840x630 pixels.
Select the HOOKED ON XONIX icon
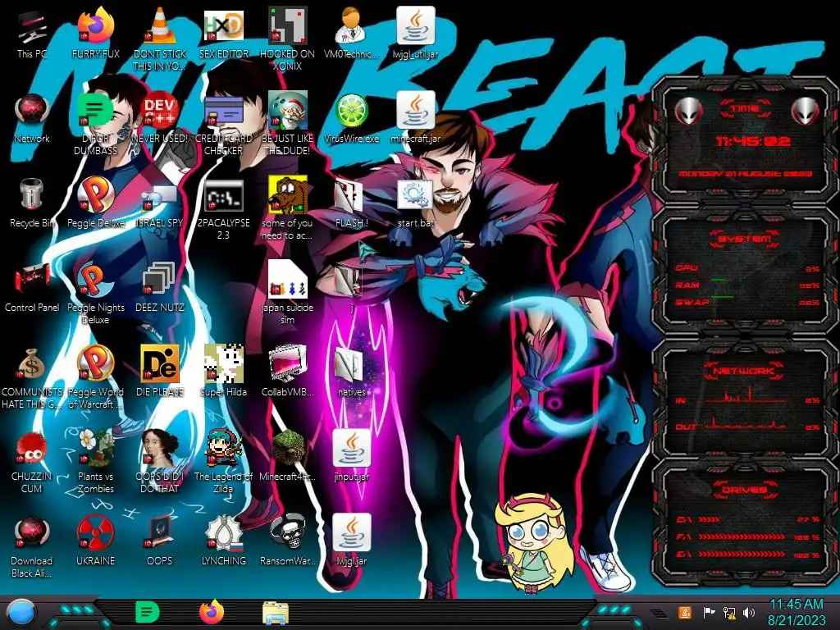tap(287, 25)
